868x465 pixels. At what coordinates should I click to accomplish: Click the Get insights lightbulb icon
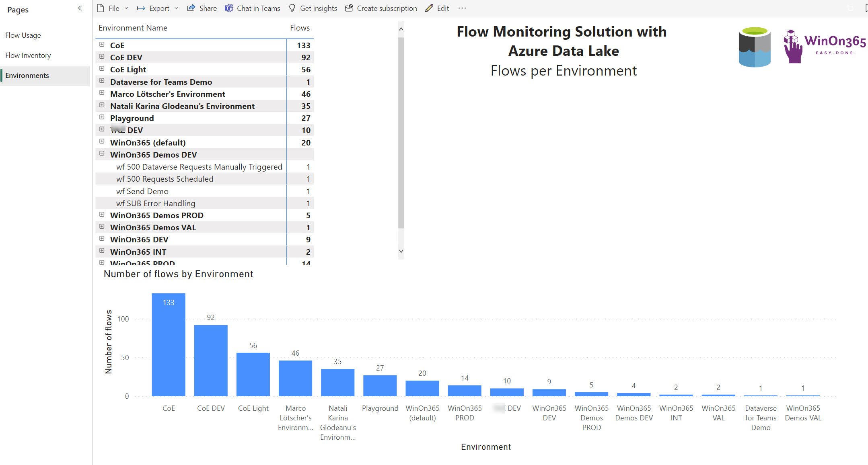click(292, 8)
